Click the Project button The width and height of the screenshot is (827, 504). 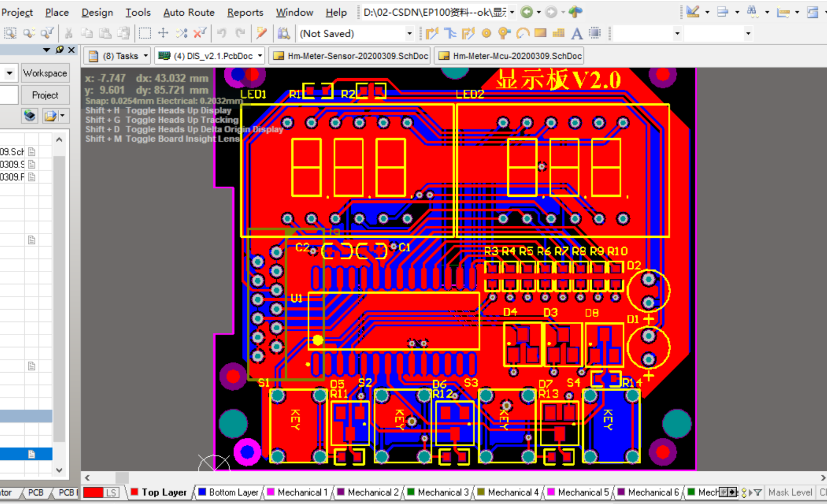coord(45,95)
